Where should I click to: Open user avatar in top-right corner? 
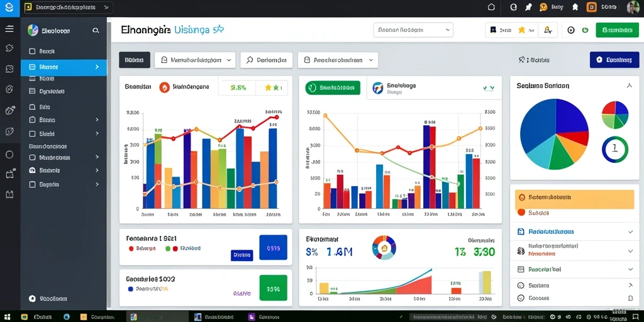pyautogui.click(x=633, y=8)
